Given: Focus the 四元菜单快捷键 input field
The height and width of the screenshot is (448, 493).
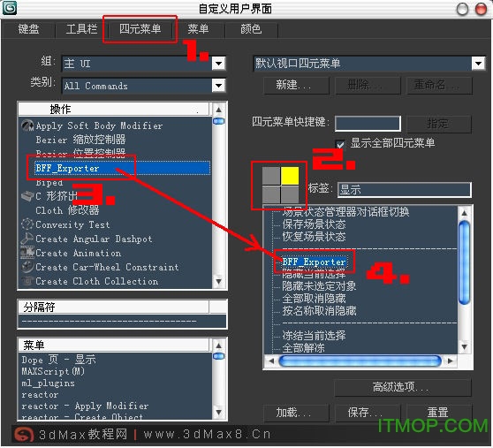Looking at the screenshot, I should (x=368, y=123).
